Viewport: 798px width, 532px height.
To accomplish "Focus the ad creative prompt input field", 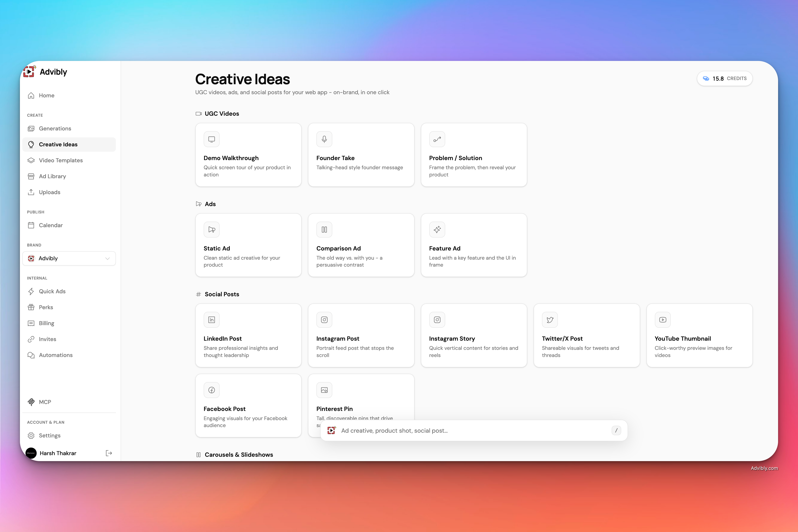I will click(474, 430).
